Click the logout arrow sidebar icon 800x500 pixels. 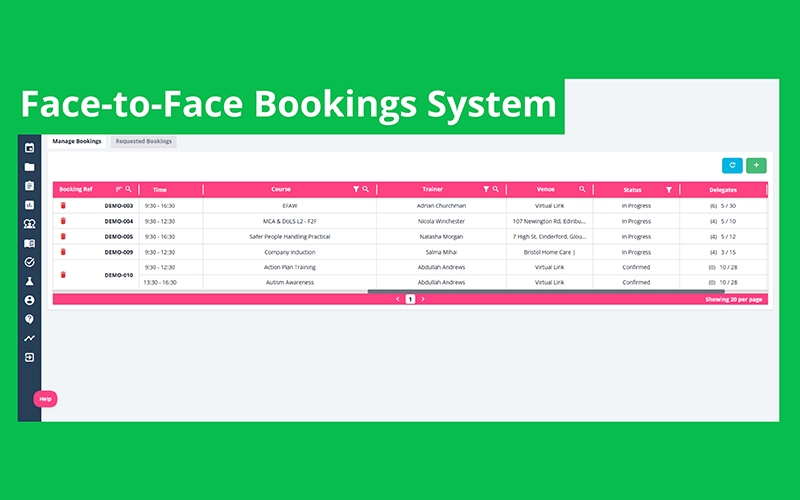pyautogui.click(x=30, y=358)
